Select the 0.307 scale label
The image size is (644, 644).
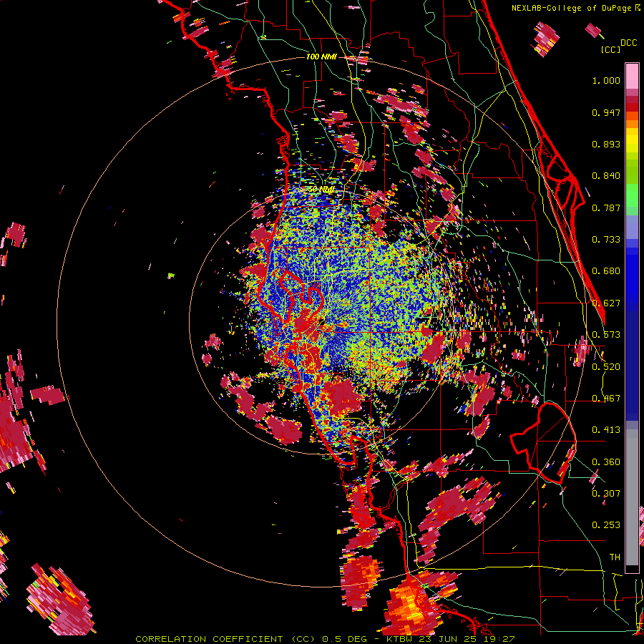coord(606,493)
